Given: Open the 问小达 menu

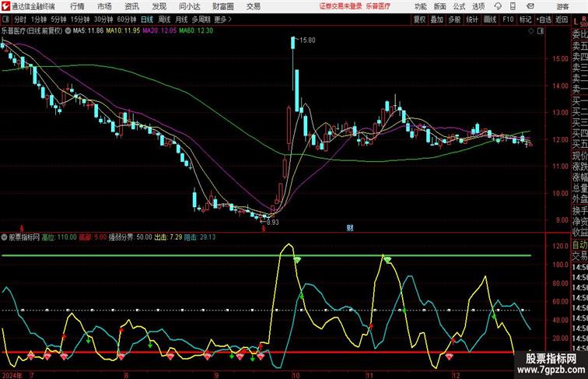Looking at the screenshot, I should point(189,6).
